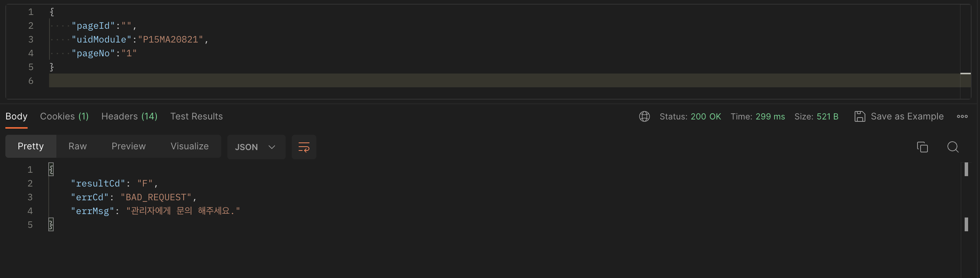Switch the response to Preview mode

tap(128, 146)
